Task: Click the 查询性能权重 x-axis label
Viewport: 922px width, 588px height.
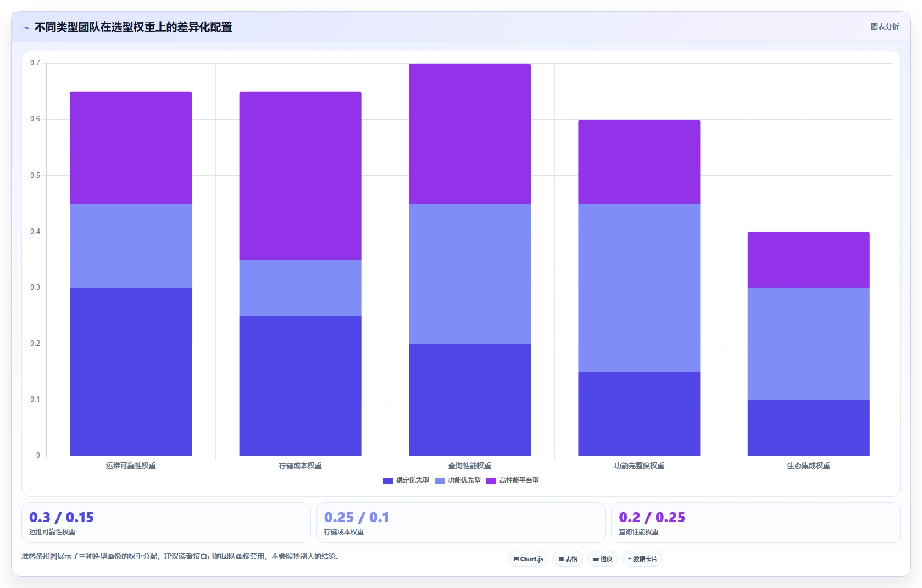Action: [x=470, y=466]
